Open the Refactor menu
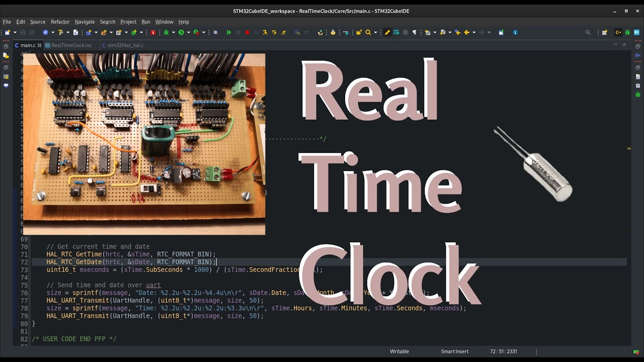 (x=60, y=22)
